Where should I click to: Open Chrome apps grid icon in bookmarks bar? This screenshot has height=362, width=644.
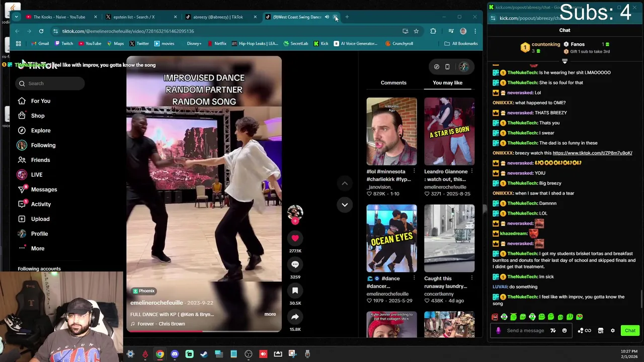[18, 44]
